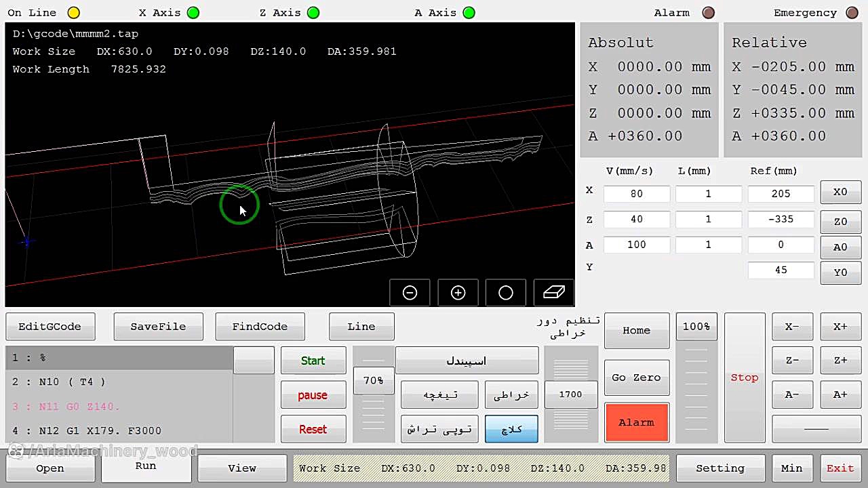Jog the Z axis with Z+
868x488 pixels.
[x=840, y=361]
